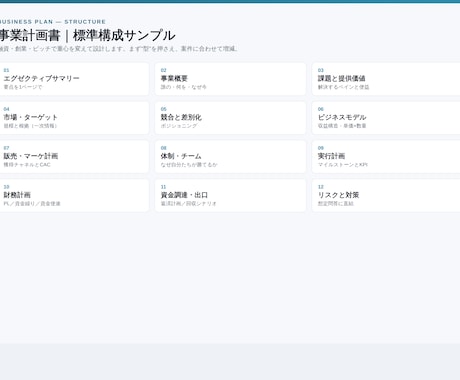
Task: Select the 市場・ターゲット card
Action: tap(73, 118)
